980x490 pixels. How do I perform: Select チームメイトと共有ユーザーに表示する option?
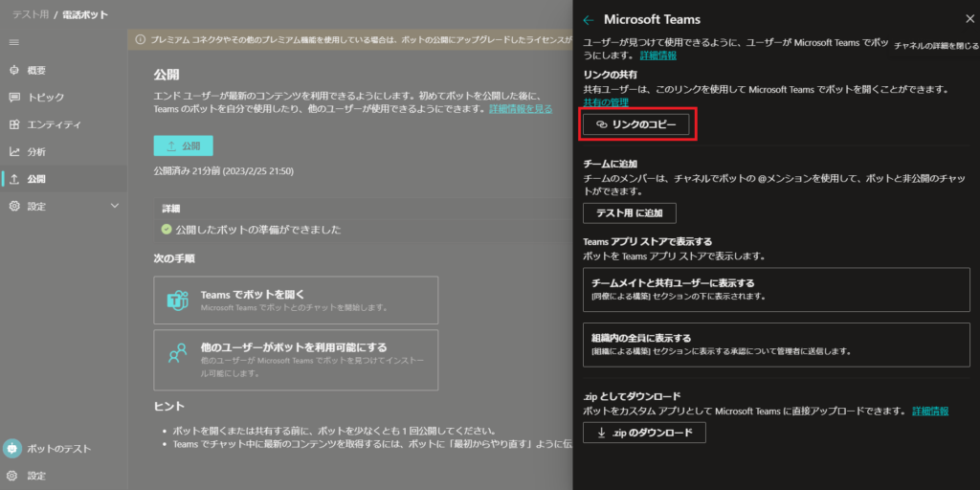tap(776, 289)
